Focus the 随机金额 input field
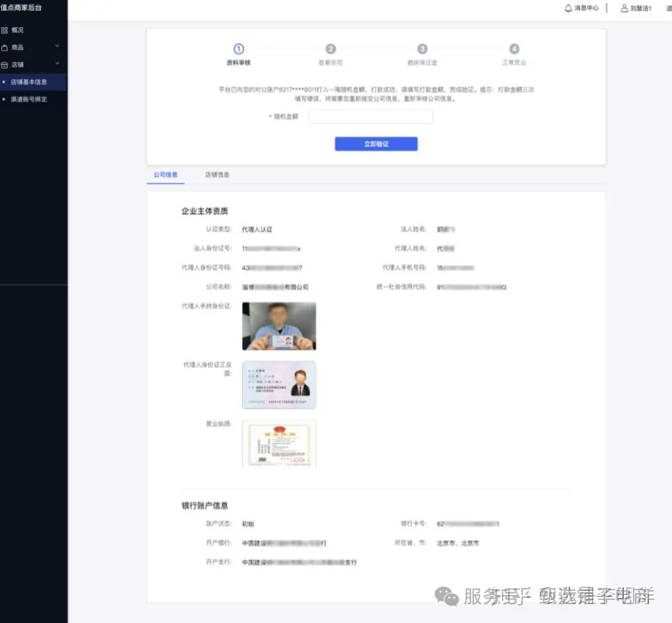Viewport: 672px width, 623px height. (371, 117)
